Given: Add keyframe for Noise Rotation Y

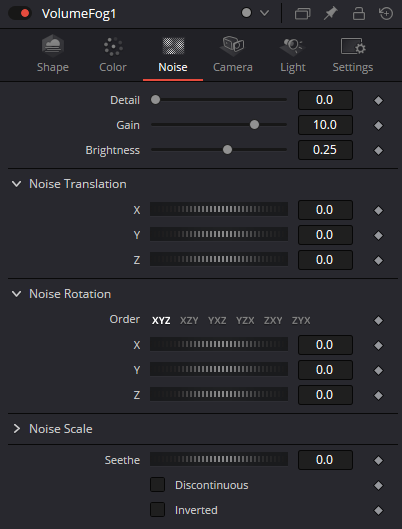Looking at the screenshot, I should 378,370.
